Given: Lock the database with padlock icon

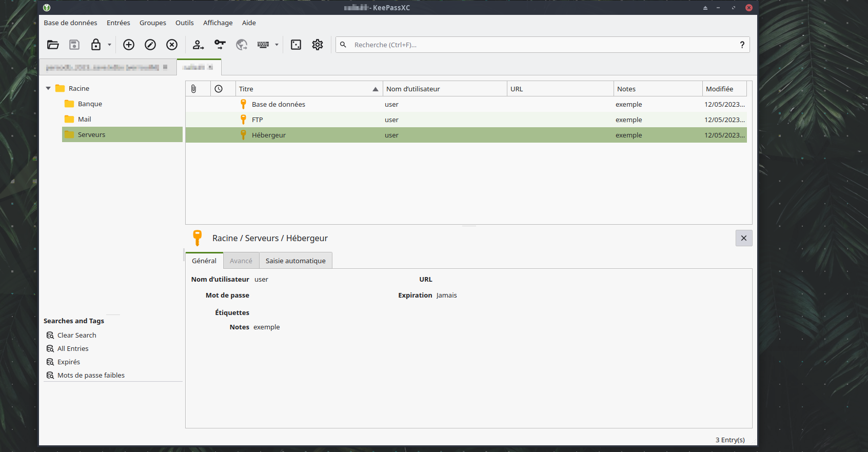Looking at the screenshot, I should (x=96, y=45).
